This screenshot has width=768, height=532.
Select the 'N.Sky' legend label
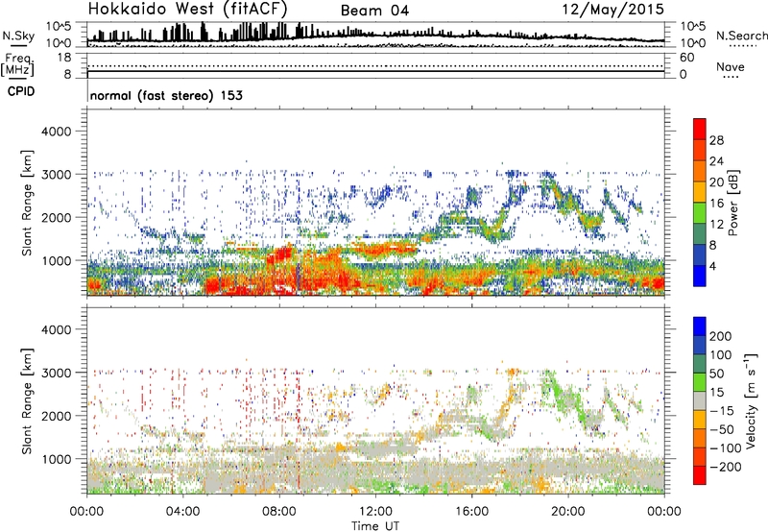pos(18,36)
